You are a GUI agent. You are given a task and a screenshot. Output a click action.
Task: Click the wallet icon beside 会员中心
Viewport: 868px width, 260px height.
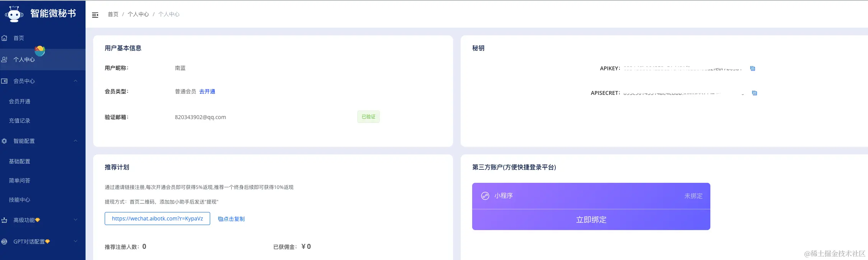(5, 81)
